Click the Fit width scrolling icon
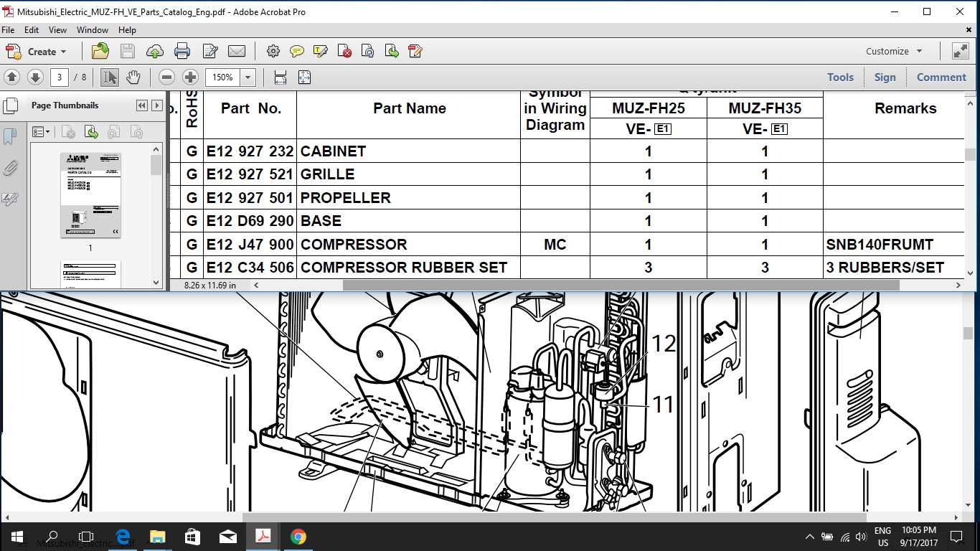Viewport: 980px width, 551px height. 281,77
